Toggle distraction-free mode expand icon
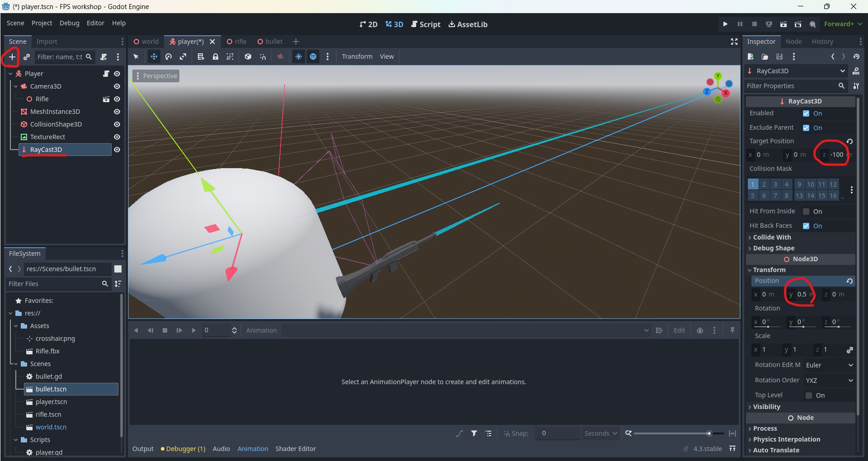The image size is (868, 461). 734,42
